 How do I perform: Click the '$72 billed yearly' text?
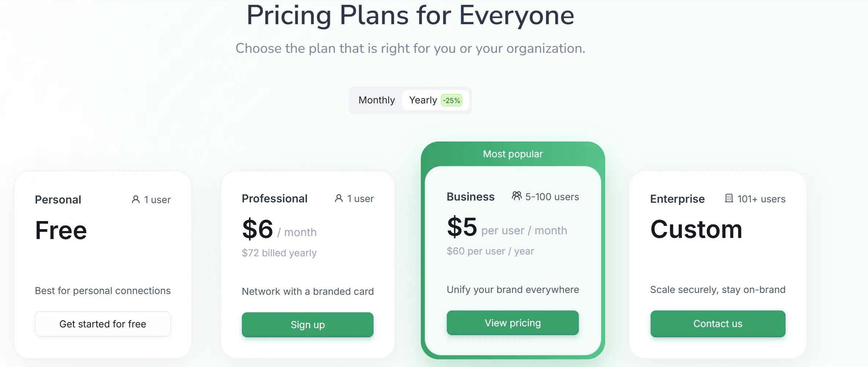click(279, 253)
